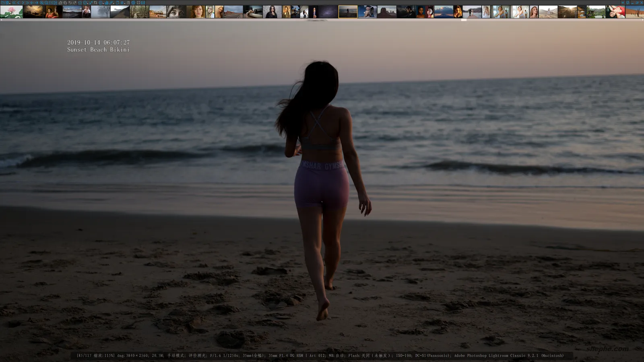Viewport: 644px width, 362px height.
Task: Select the highlighted filmstrip thumbnail
Action: [348, 11]
